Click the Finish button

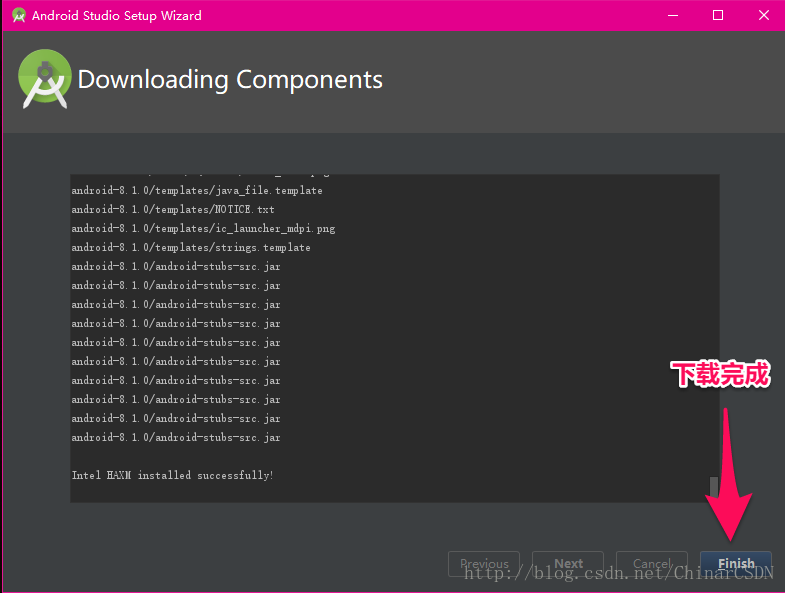click(x=735, y=564)
